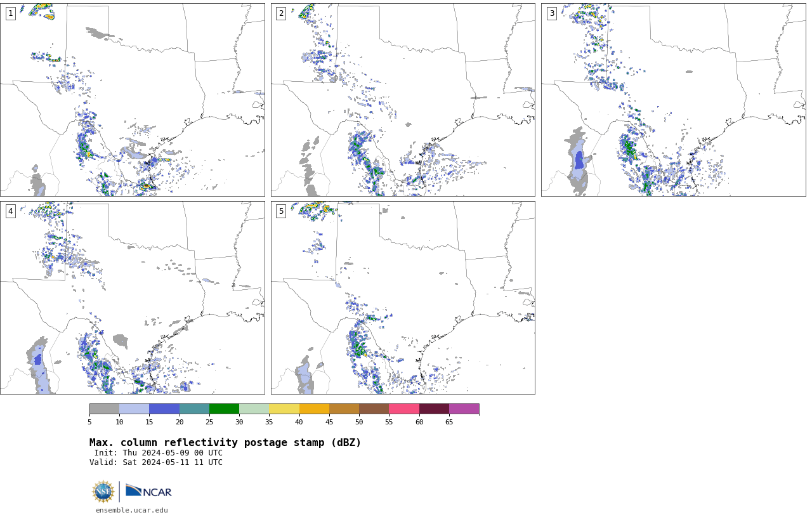
Task: Open ensemble member 1 reflectivity map
Action: tap(133, 100)
